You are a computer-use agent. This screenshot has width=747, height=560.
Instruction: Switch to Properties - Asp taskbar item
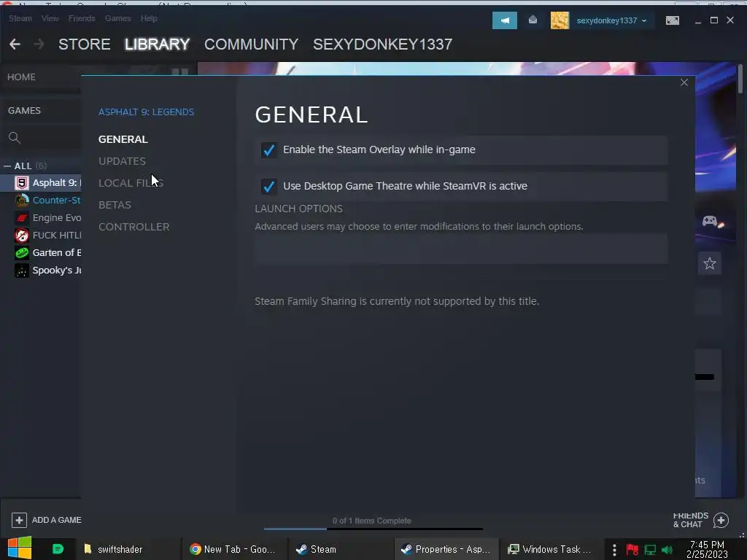446,550
